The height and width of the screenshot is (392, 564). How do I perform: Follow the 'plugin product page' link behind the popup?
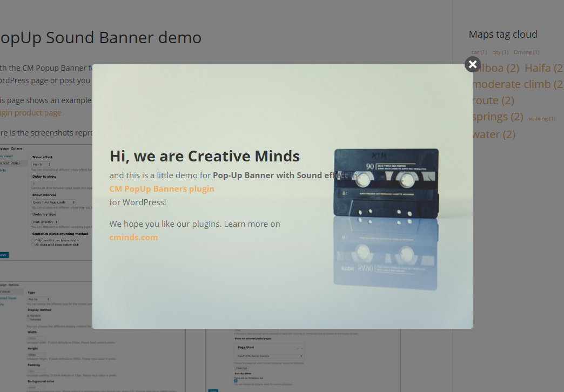click(x=31, y=113)
